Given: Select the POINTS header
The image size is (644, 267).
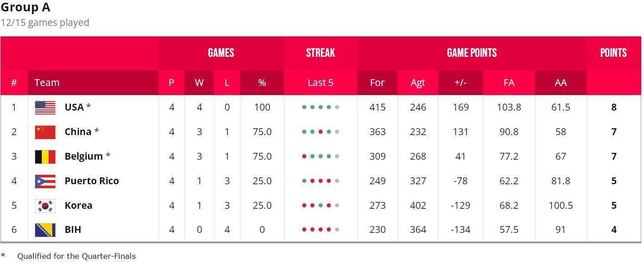Looking at the screenshot, I should [x=614, y=53].
